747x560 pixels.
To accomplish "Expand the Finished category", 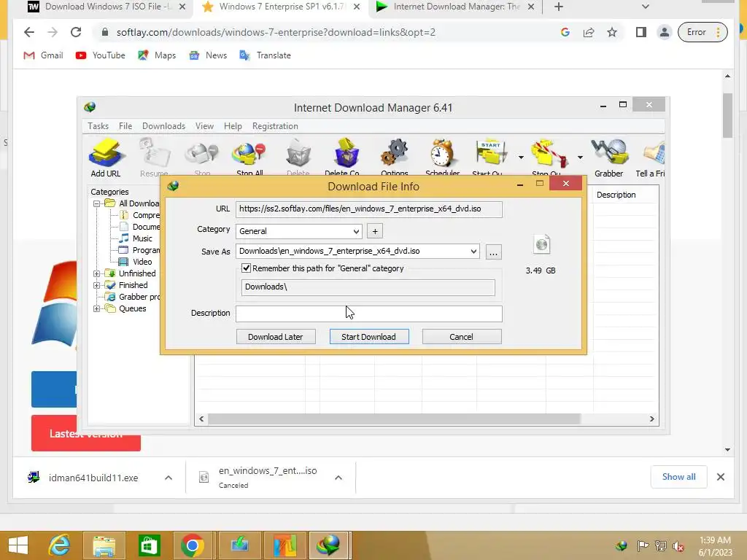I will point(97,285).
